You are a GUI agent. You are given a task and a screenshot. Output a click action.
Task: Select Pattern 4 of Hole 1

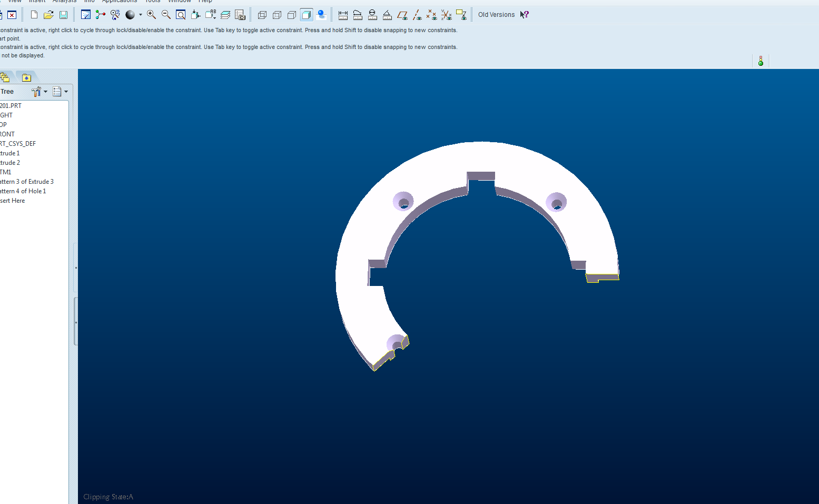(23, 191)
